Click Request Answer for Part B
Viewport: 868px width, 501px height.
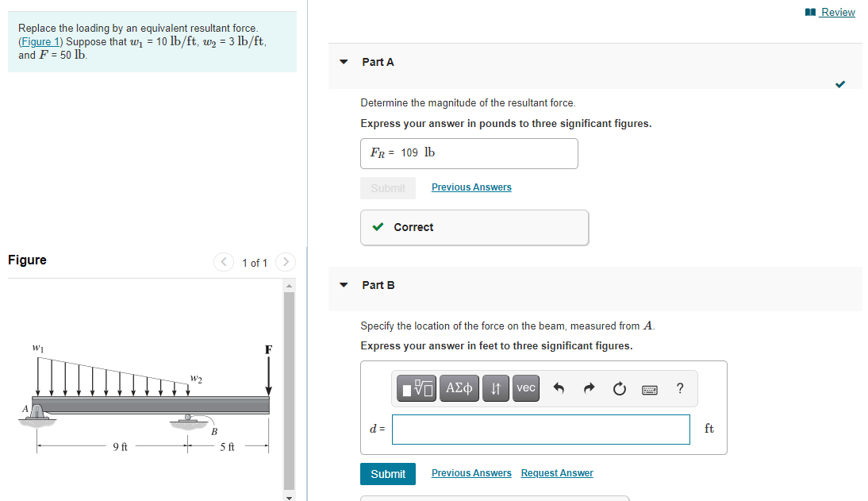click(556, 472)
